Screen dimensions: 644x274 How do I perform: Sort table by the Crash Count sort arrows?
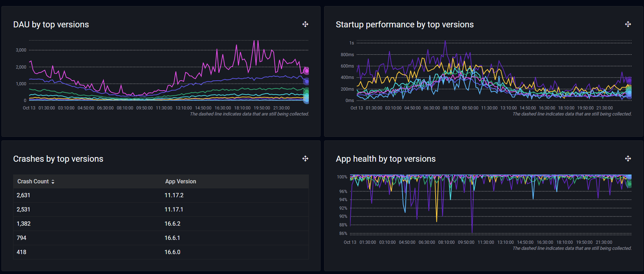[x=53, y=182]
